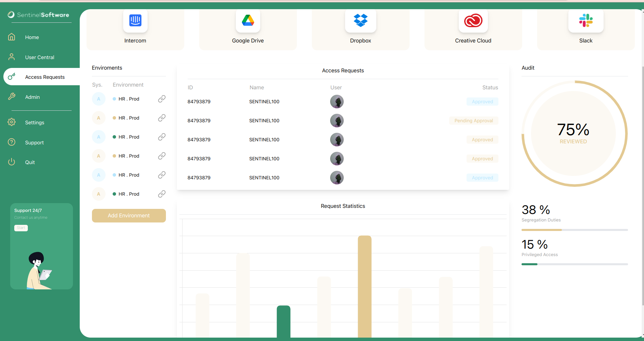Click the green bar in Request Statistics

284,322
